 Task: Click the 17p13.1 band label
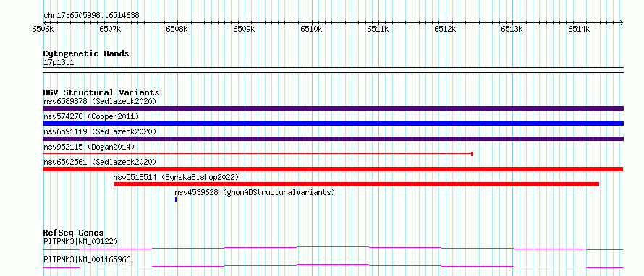point(59,63)
